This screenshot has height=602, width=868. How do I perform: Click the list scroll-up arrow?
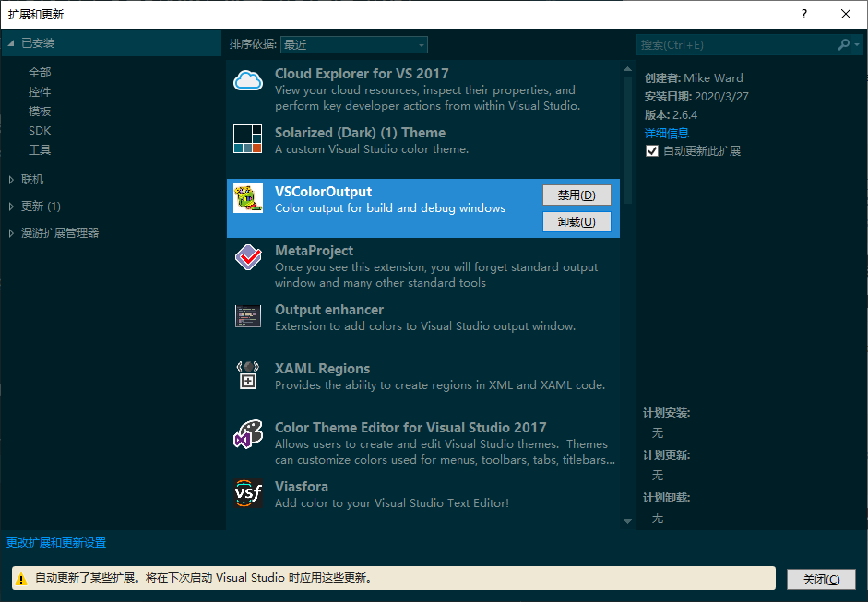pyautogui.click(x=627, y=69)
